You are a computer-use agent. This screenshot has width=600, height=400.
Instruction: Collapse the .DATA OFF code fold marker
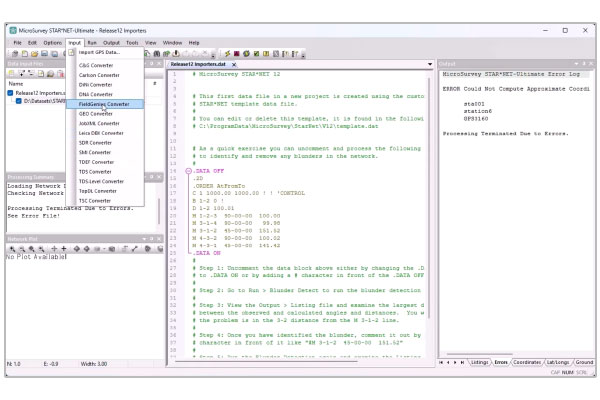(188, 171)
